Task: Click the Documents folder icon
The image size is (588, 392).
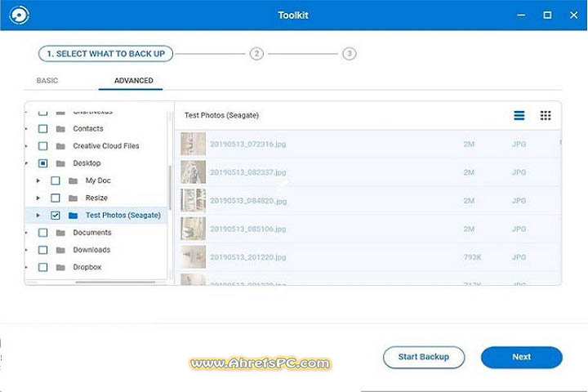Action: 60,233
